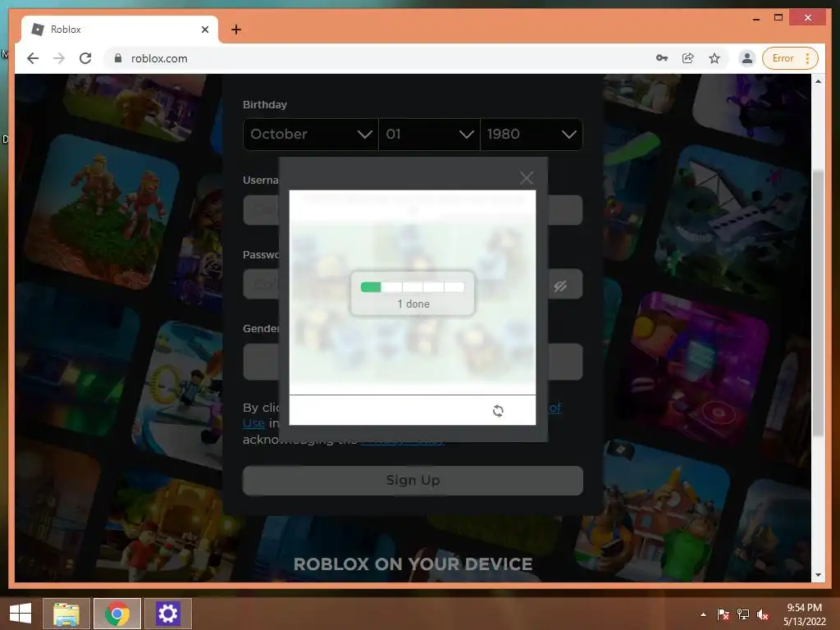
Task: Maximize the Chrome window
Action: pos(778,18)
